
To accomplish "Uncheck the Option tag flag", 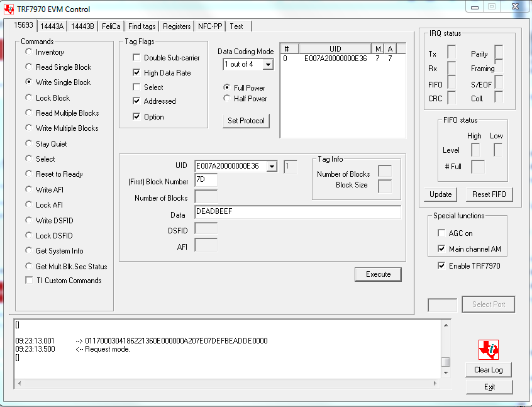I will point(136,116).
